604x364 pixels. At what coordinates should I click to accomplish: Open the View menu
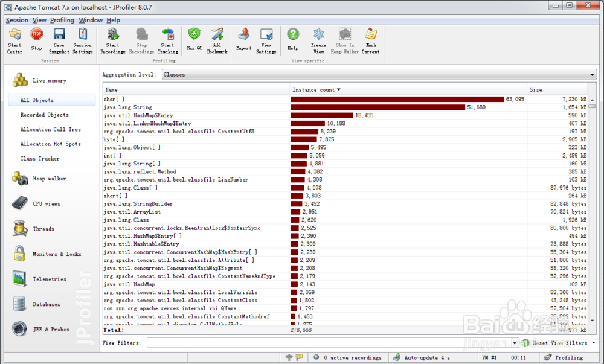pyautogui.click(x=39, y=20)
